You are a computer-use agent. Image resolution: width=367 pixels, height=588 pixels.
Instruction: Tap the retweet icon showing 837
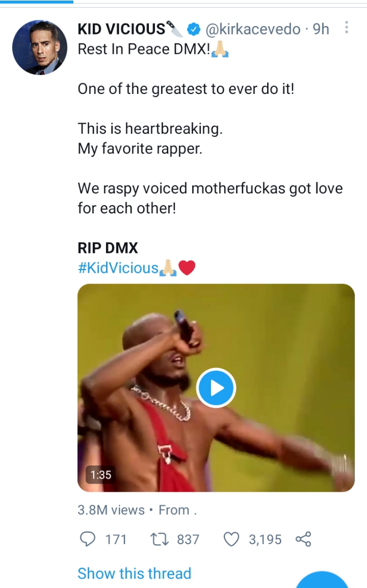point(159,539)
